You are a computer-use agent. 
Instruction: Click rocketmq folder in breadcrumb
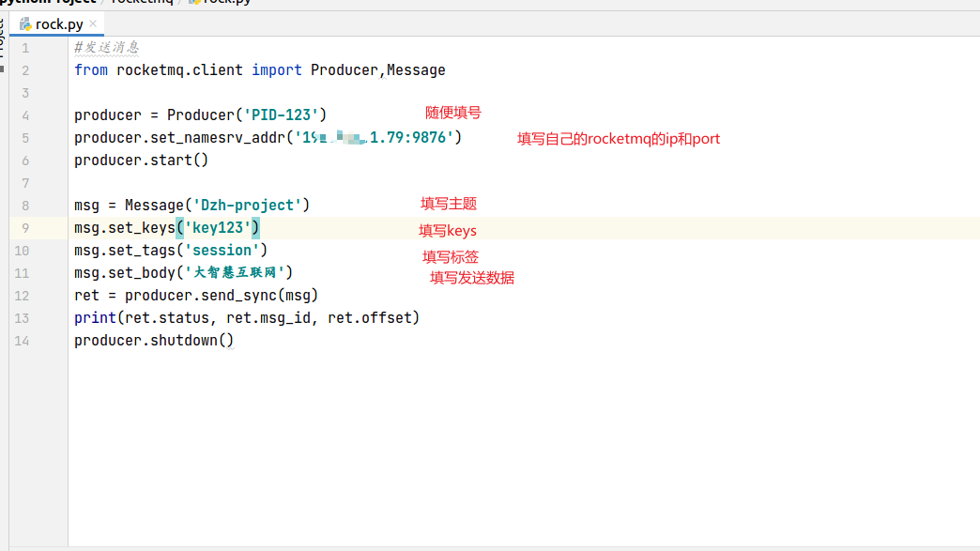pyautogui.click(x=142, y=2)
